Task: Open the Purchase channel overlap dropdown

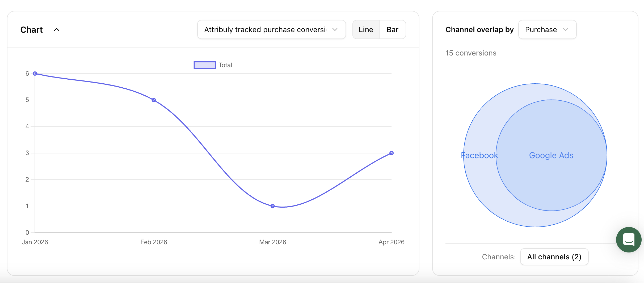Action: [547, 29]
